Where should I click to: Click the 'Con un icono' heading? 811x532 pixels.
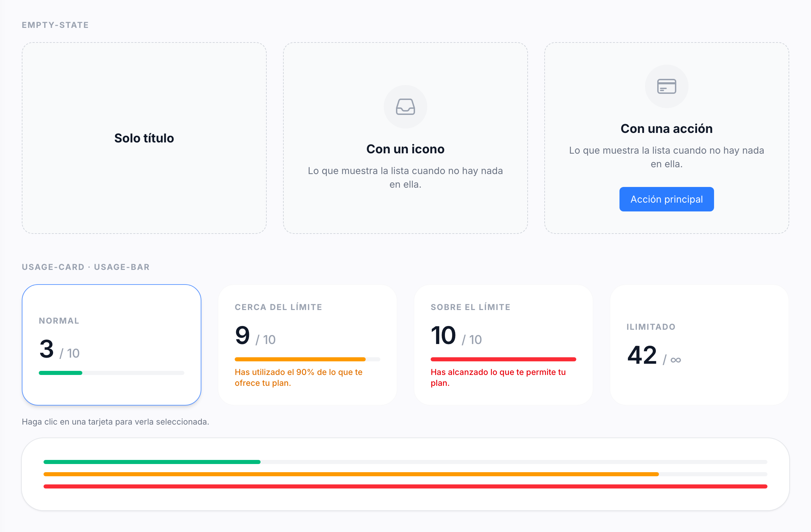[405, 149]
